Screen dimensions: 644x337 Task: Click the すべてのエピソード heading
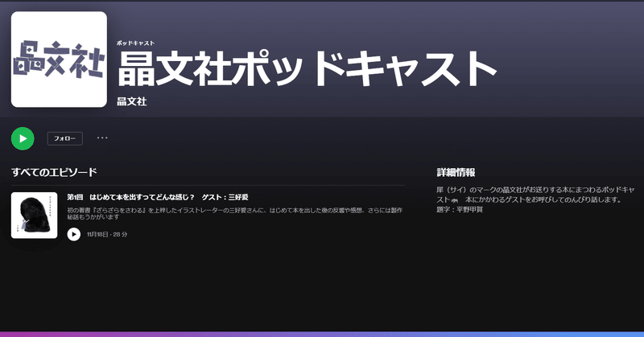[54, 172]
